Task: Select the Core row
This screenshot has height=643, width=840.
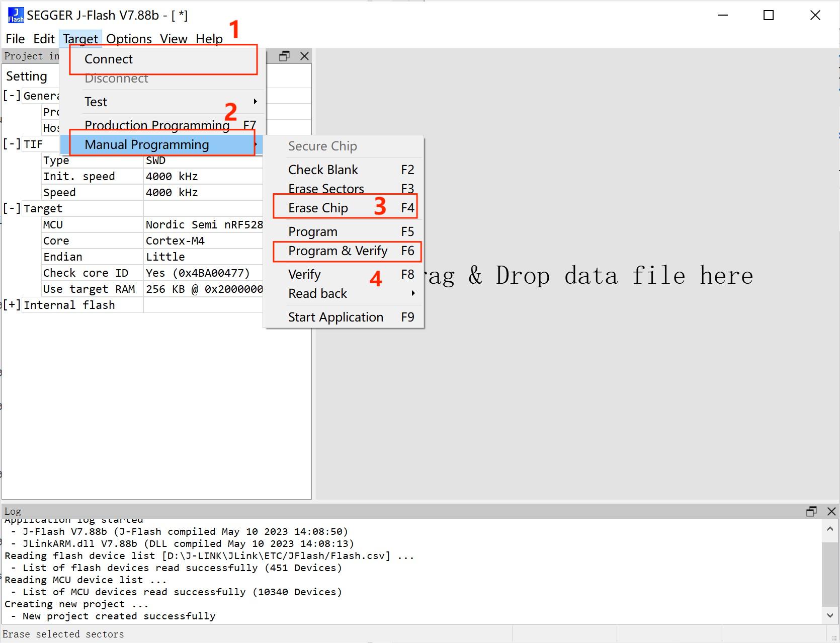Action: 152,241
